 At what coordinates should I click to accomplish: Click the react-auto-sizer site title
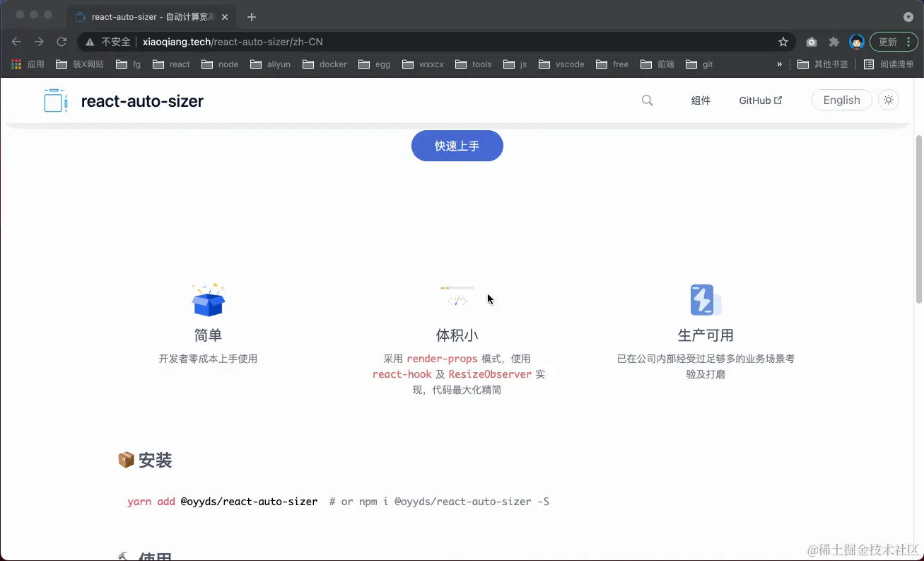click(x=142, y=101)
